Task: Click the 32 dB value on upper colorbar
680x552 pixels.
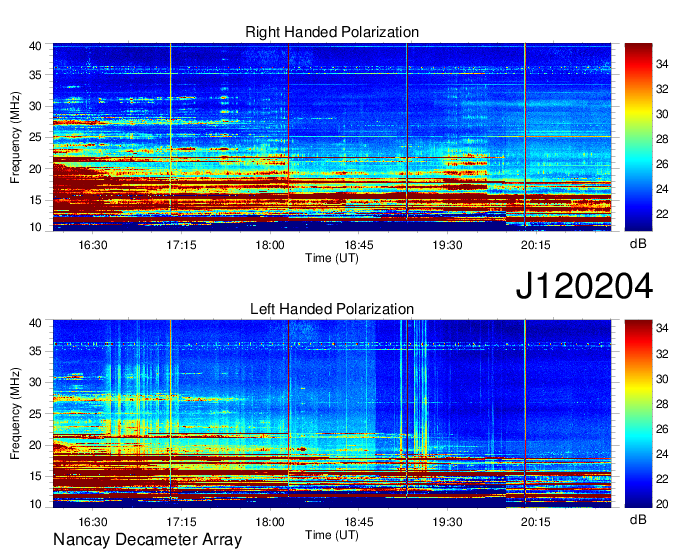Action: [662, 89]
